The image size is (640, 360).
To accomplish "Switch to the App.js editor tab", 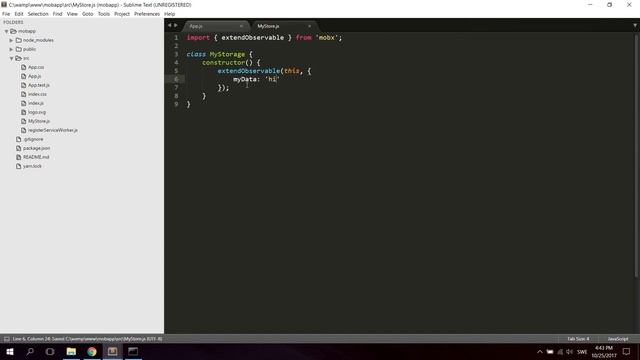I will coord(215,26).
